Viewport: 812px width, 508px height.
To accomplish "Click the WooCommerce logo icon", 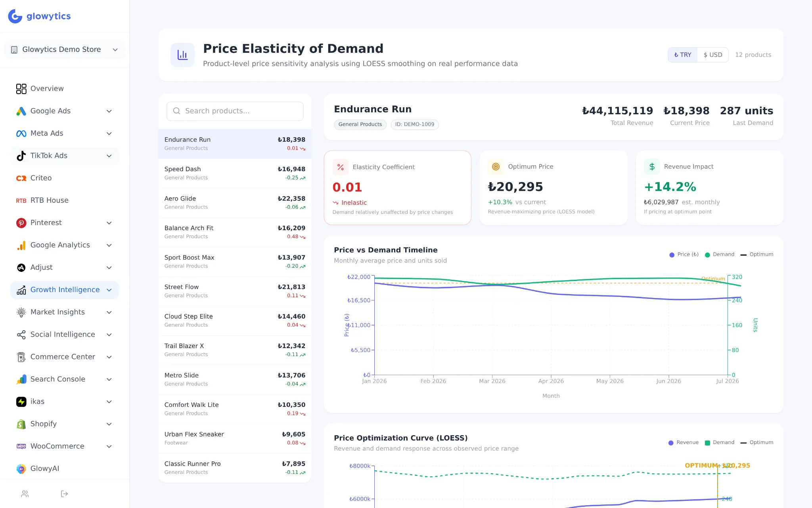I will coord(21,446).
